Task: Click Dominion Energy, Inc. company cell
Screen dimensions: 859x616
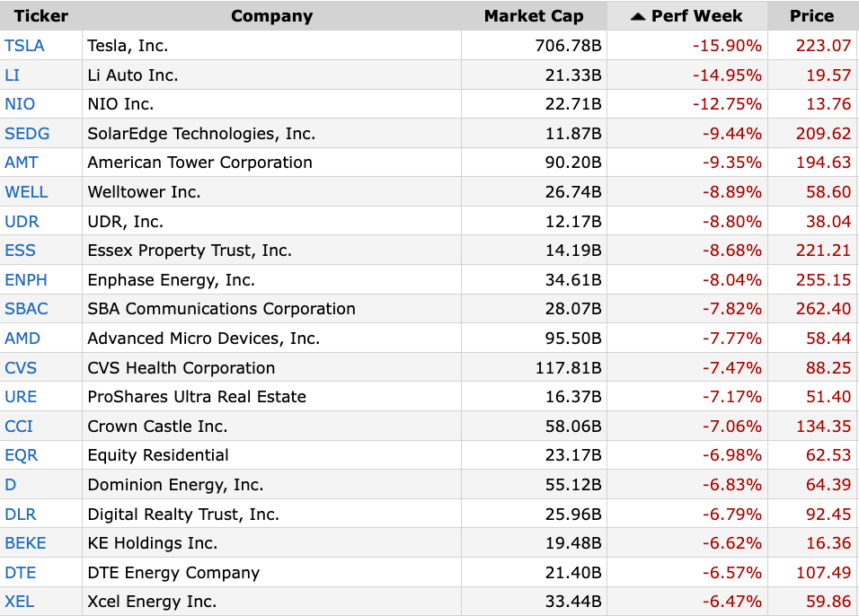Action: pyautogui.click(x=175, y=485)
